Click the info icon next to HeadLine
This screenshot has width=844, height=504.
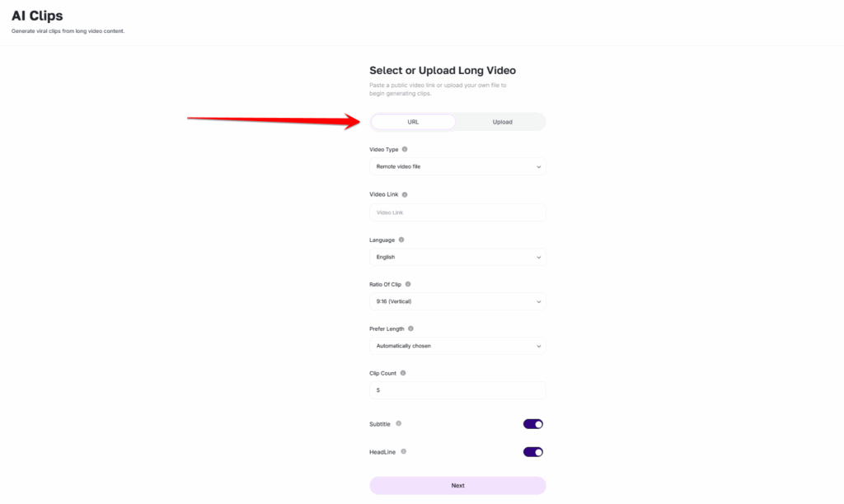[x=403, y=451]
